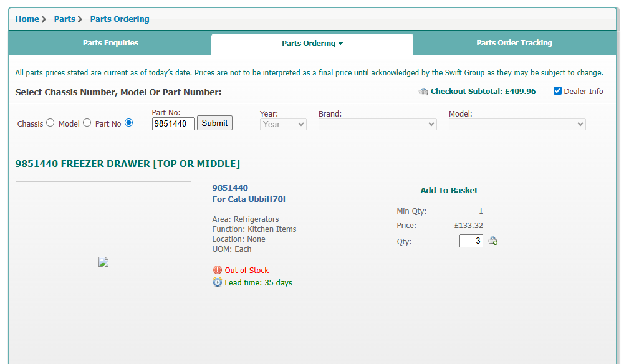This screenshot has width=634, height=364.
Task: Open the Brand dropdown
Action: pyautogui.click(x=378, y=124)
